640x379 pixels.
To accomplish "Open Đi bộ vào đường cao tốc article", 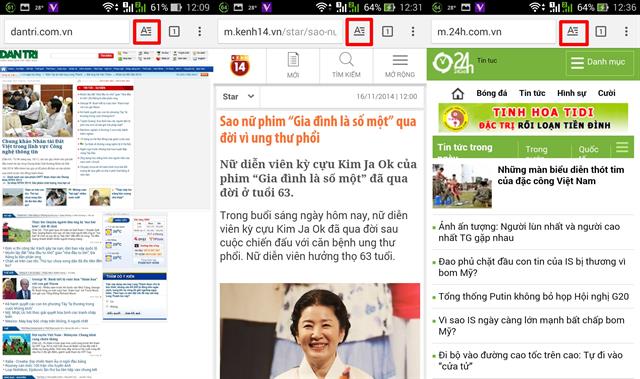I will (x=530, y=360).
